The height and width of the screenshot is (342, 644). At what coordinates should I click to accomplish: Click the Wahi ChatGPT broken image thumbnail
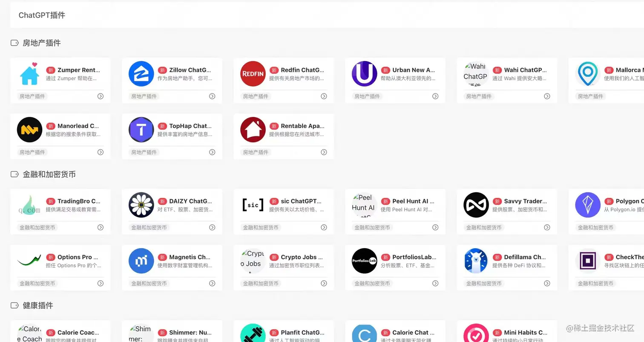[476, 74]
